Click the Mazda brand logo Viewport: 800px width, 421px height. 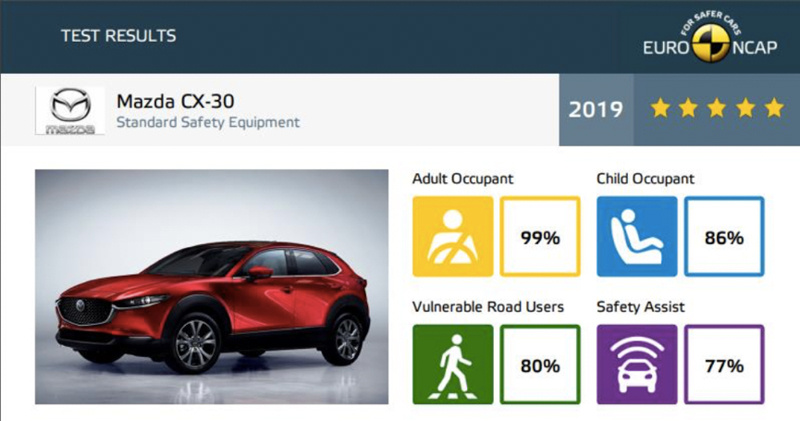70,110
